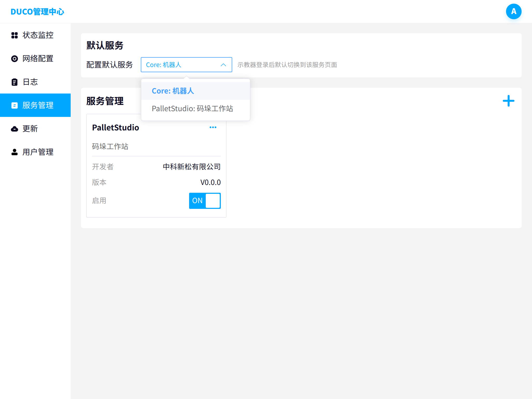The height and width of the screenshot is (399, 532).
Task: Open the 网络配置 page
Action: tap(38, 59)
